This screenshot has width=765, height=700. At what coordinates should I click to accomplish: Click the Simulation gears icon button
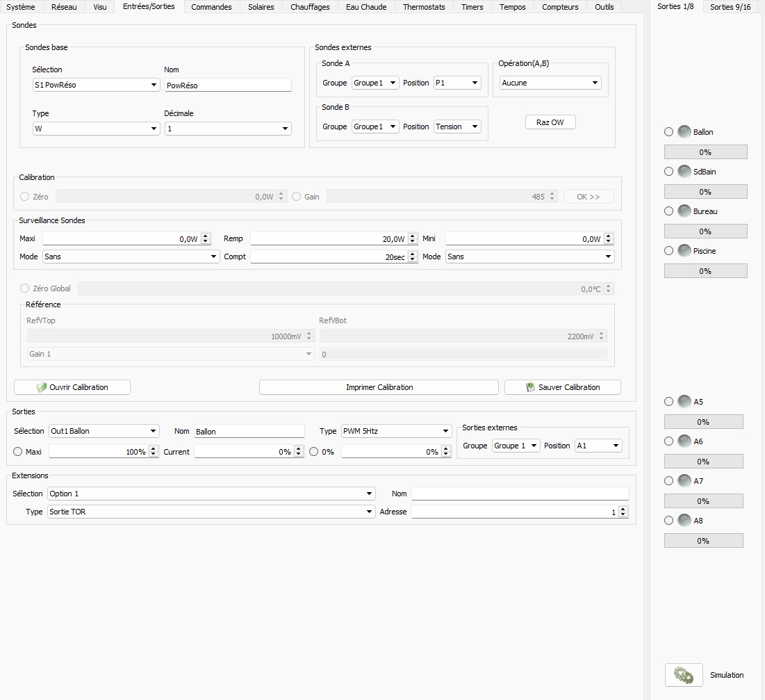click(x=683, y=675)
